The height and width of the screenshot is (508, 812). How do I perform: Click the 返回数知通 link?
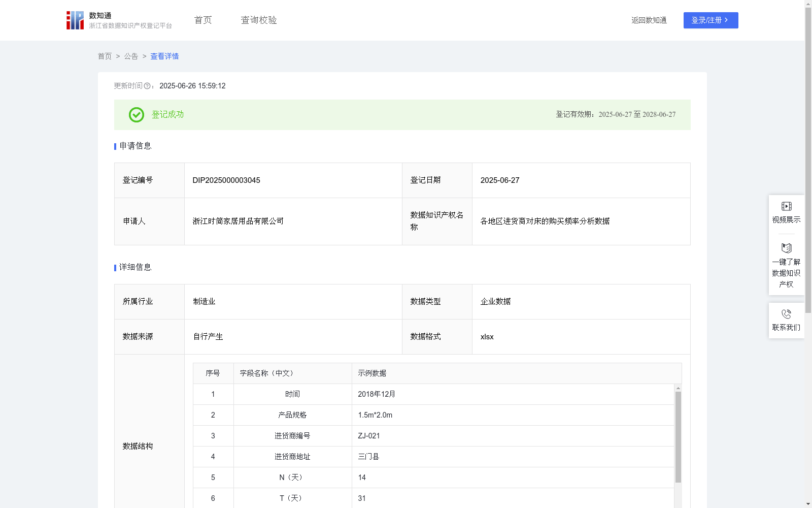click(649, 20)
